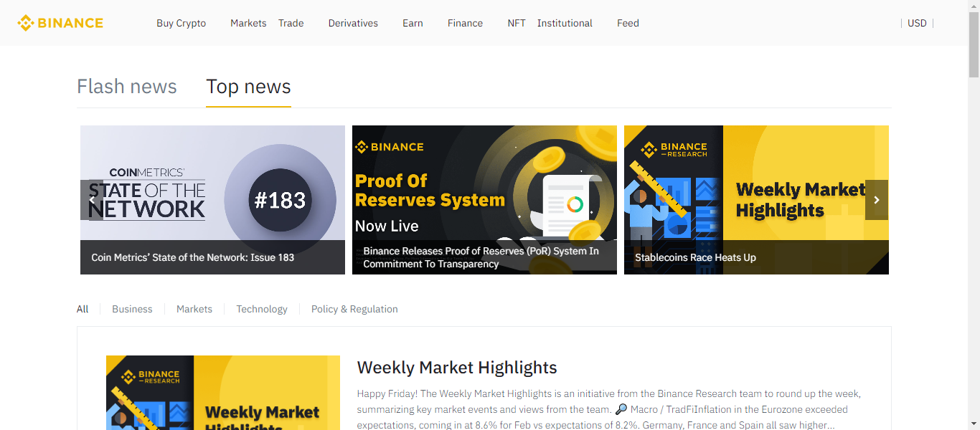
Task: Click 'Coin Metrics' State of the Network: Issue 183' caption
Action: click(x=193, y=257)
